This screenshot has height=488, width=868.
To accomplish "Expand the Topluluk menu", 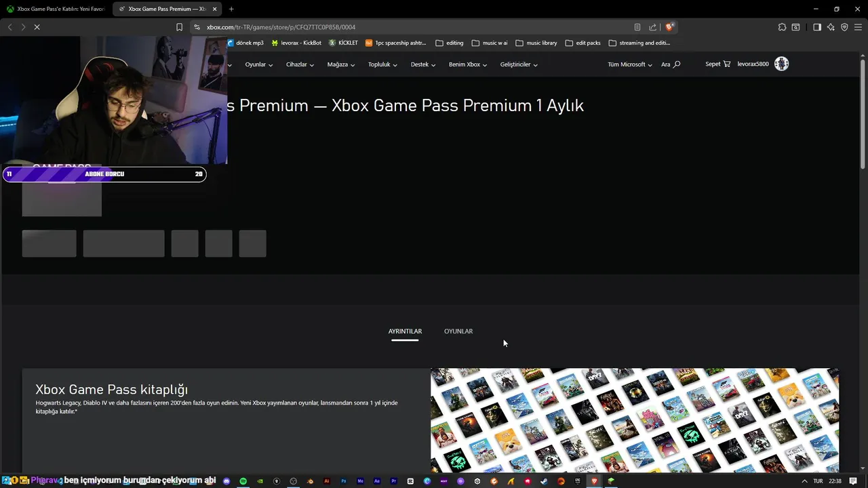I will (x=383, y=64).
